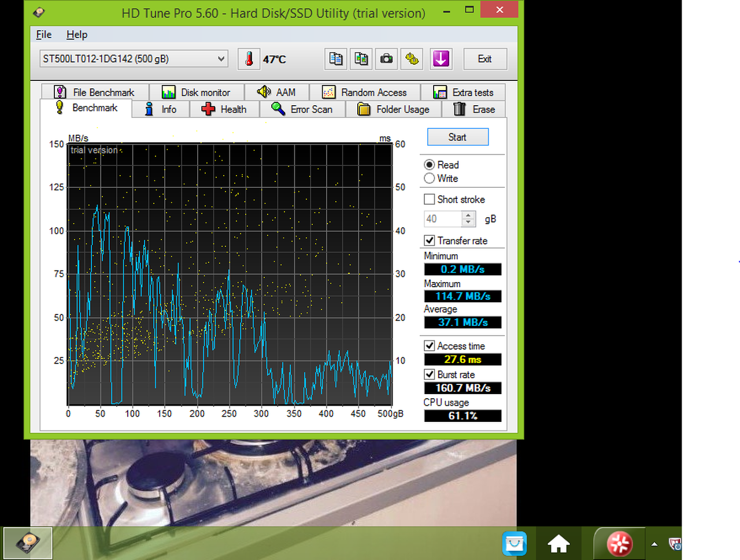Select the Read radio button
Viewport: 740px width, 560px height.
430,165
